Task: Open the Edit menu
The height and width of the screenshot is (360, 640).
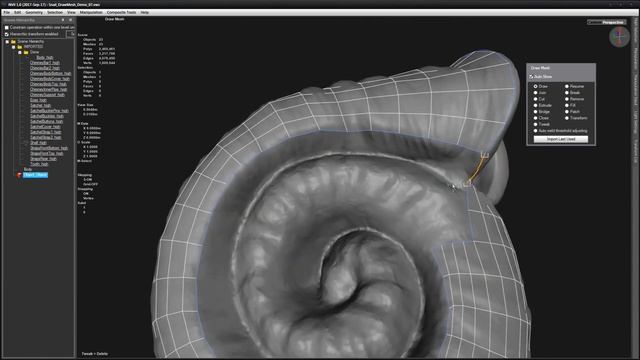Action: (x=18, y=12)
